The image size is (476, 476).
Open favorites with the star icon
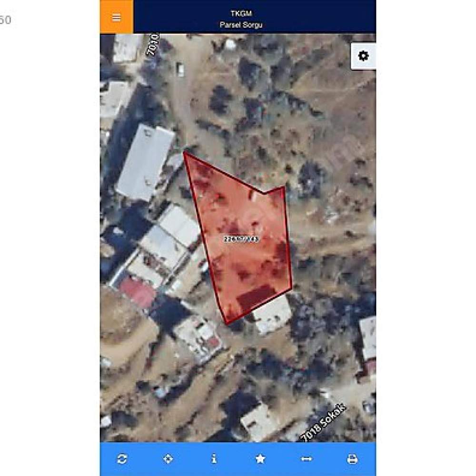(x=260, y=459)
